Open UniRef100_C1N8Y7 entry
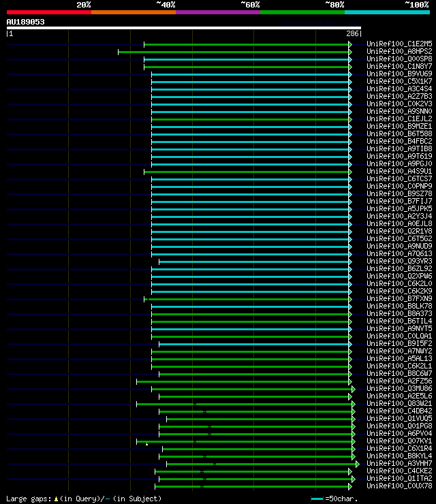 click(399, 66)
